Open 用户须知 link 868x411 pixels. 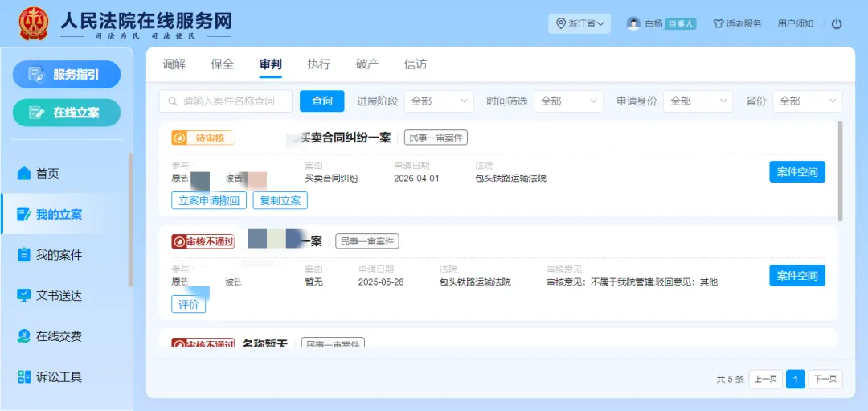point(796,24)
